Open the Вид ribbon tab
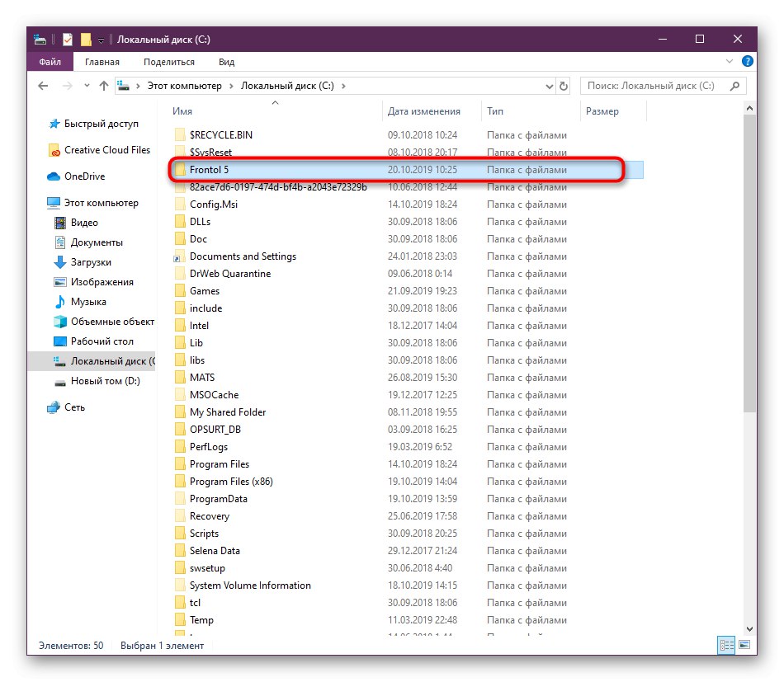 pyautogui.click(x=226, y=62)
